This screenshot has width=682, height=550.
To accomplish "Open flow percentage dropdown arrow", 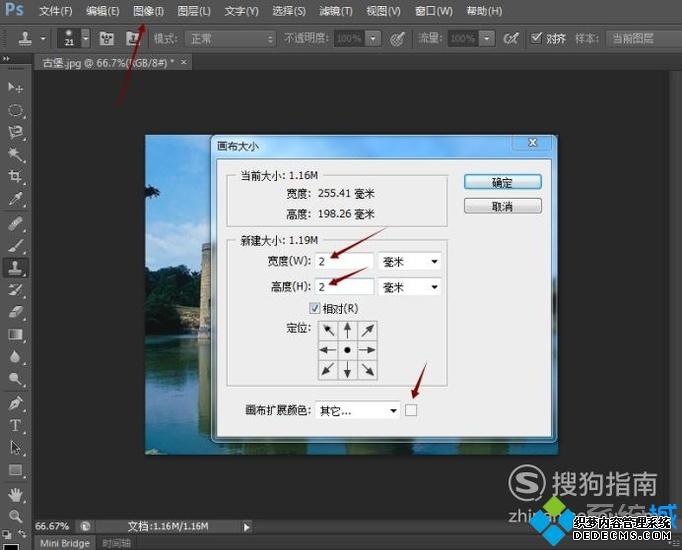I will (487, 39).
